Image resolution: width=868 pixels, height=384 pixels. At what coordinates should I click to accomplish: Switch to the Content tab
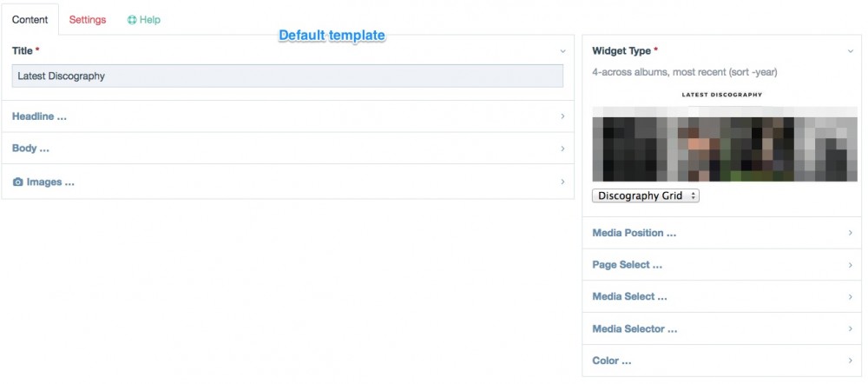pos(30,20)
